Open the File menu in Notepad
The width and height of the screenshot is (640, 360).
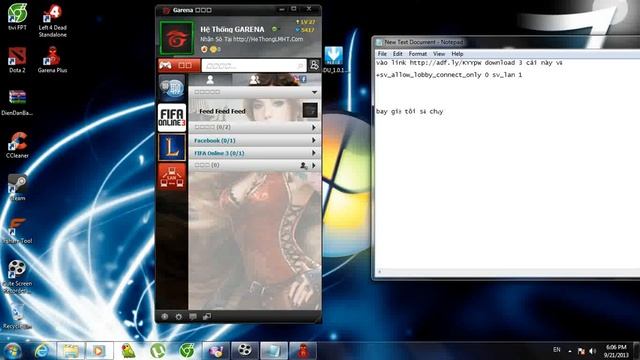coord(382,54)
